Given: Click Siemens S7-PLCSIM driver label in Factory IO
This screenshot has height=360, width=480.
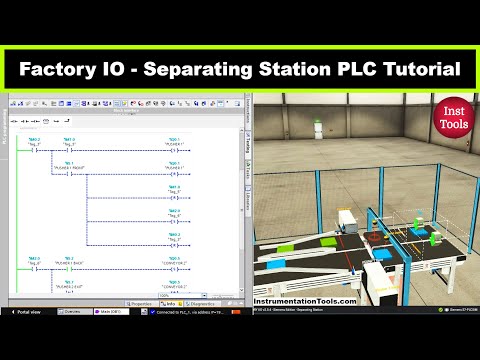Looking at the screenshot, I should click(463, 310).
